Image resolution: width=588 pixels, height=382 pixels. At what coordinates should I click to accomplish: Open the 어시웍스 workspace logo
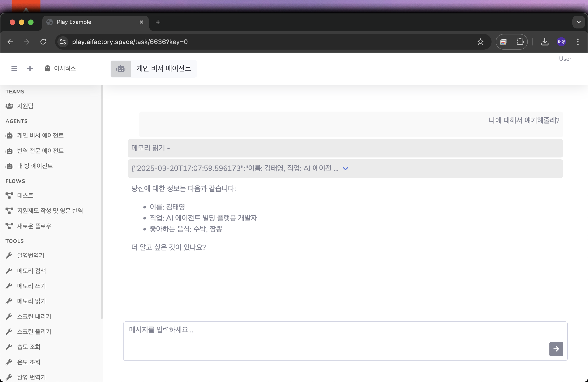coord(60,68)
